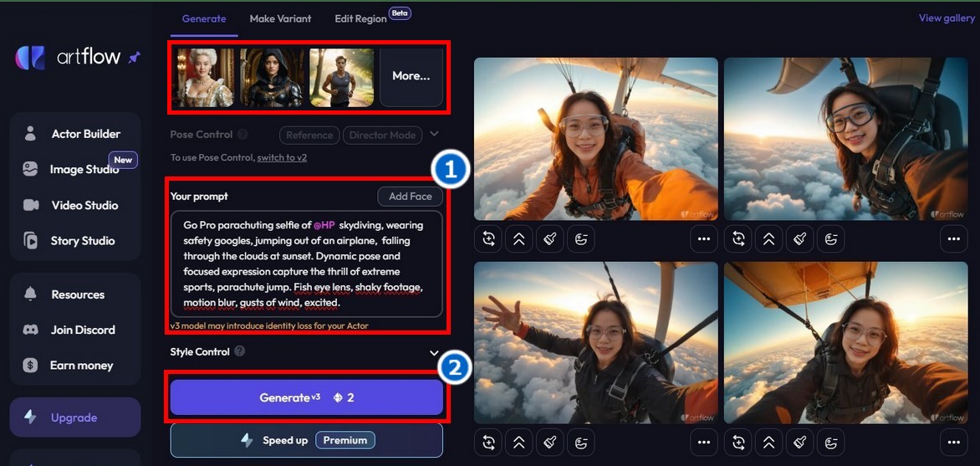The width and height of the screenshot is (980, 466).
Task: Toggle Reference pose control option
Action: 309,135
